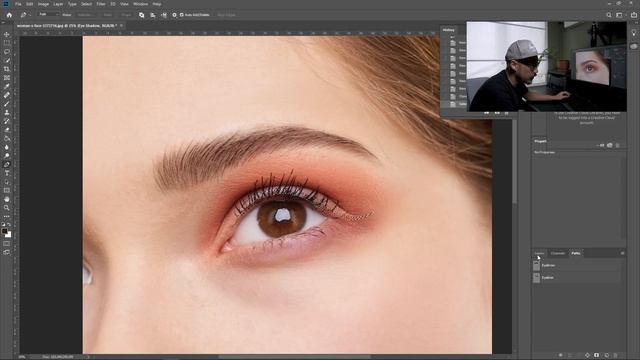Open the Path alignment dropdown
This screenshot has height=360, width=640.
click(153, 15)
